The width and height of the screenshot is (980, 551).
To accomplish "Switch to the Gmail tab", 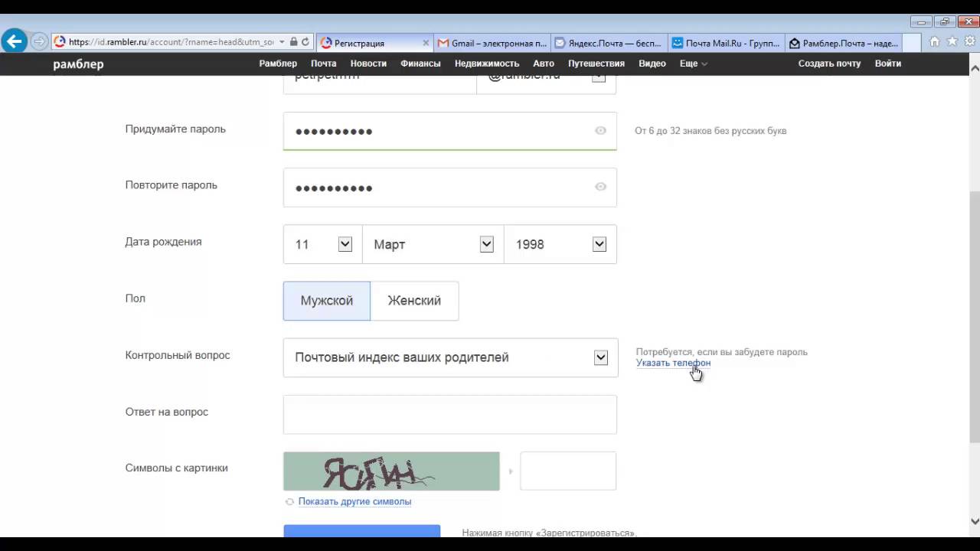I will pyautogui.click(x=492, y=43).
